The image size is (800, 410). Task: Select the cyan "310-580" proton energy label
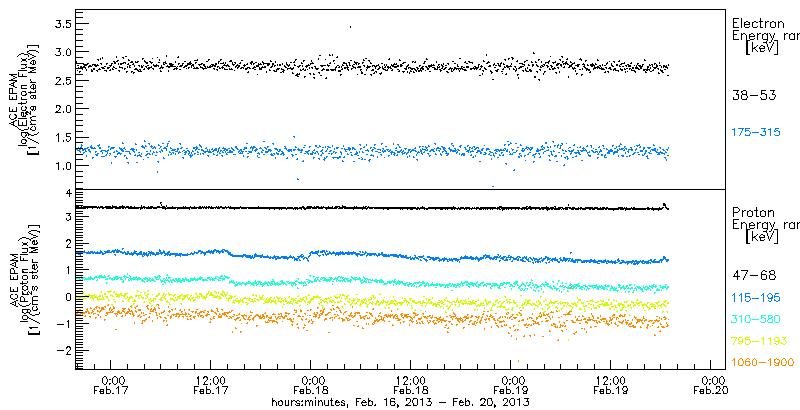point(756,320)
